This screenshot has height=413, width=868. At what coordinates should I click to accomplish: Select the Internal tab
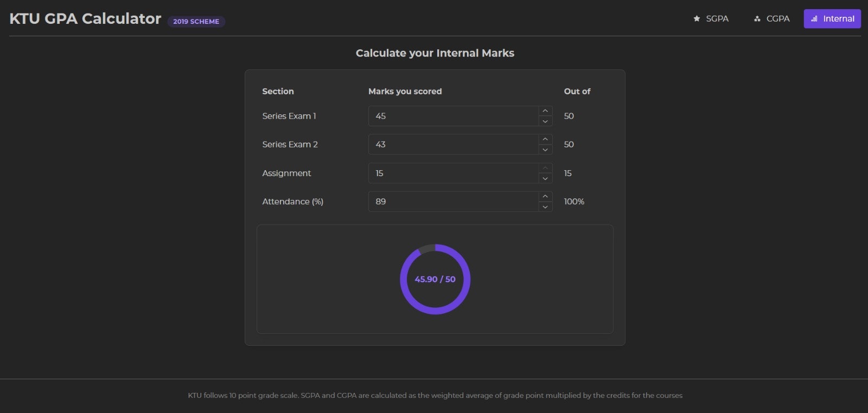(832, 18)
